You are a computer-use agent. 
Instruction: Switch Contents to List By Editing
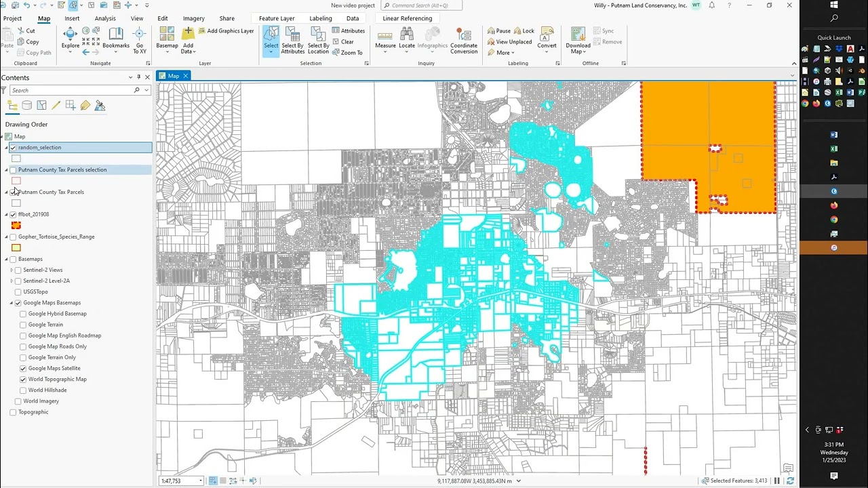point(56,106)
